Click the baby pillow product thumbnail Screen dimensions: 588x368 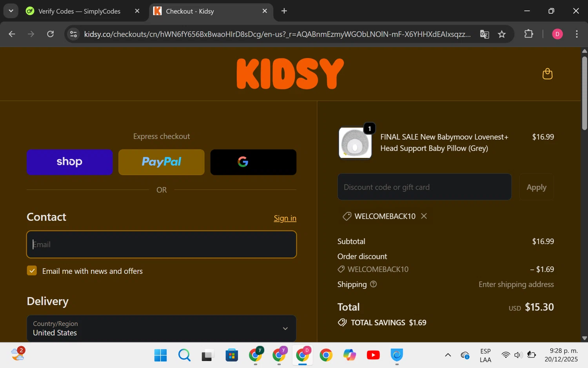click(x=355, y=143)
